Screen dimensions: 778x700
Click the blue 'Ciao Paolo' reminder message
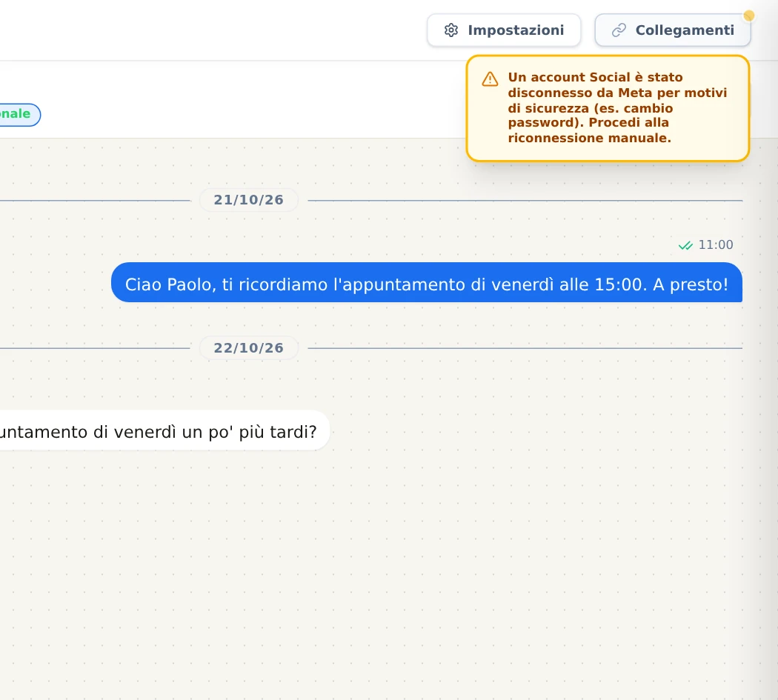pyautogui.click(x=426, y=283)
